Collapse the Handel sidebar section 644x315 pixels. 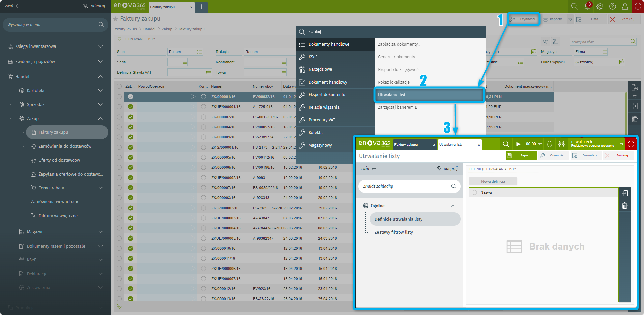tap(100, 77)
